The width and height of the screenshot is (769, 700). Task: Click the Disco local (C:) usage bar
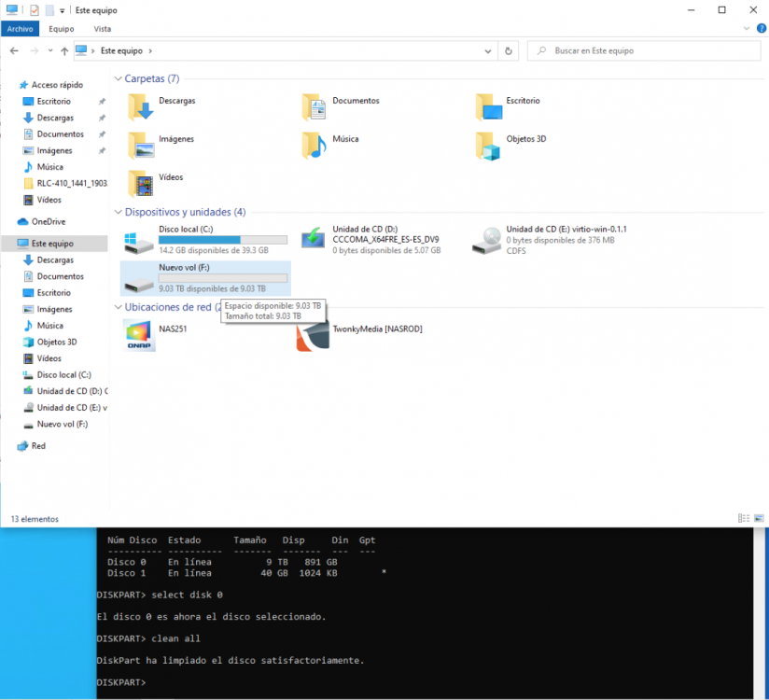click(x=223, y=240)
